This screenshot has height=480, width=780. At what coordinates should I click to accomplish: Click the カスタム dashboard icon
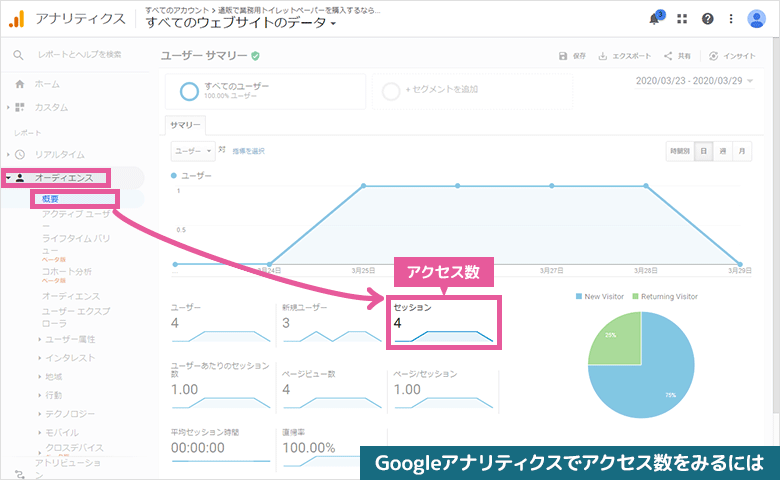click(19, 107)
